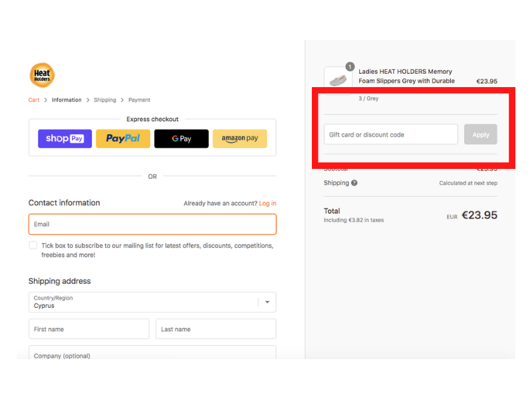The image size is (532, 399).
Task: Click the Log in link
Action: [267, 203]
